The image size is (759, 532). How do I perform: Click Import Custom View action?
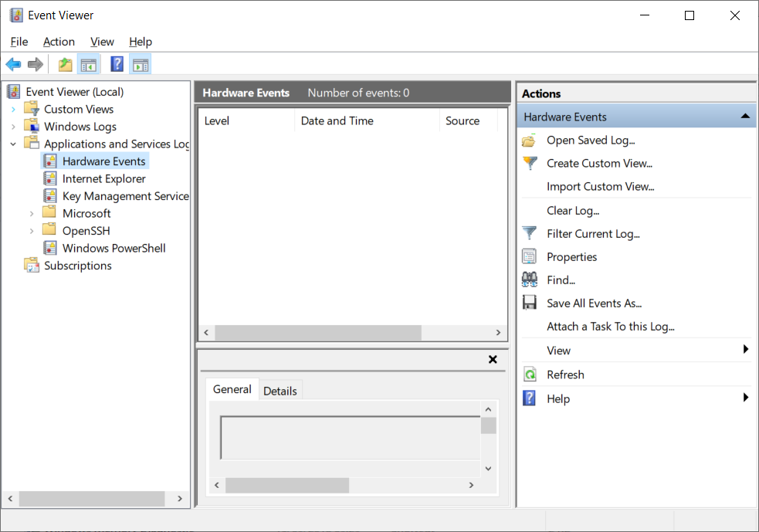pos(600,186)
